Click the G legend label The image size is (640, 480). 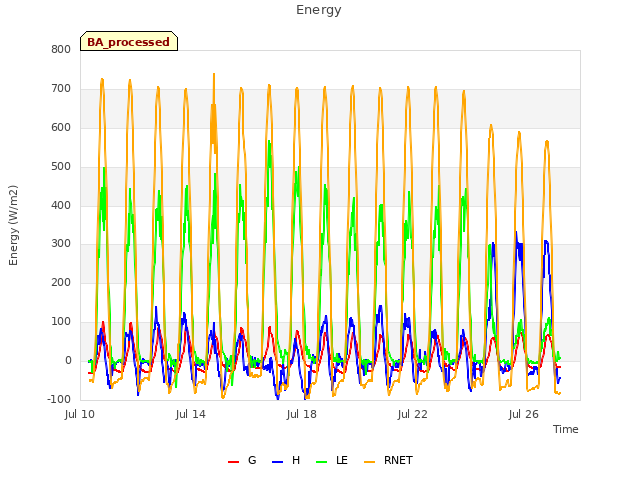(x=252, y=460)
